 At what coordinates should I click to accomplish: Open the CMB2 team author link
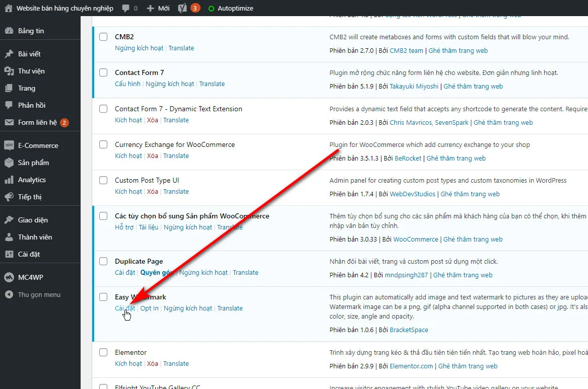(406, 50)
